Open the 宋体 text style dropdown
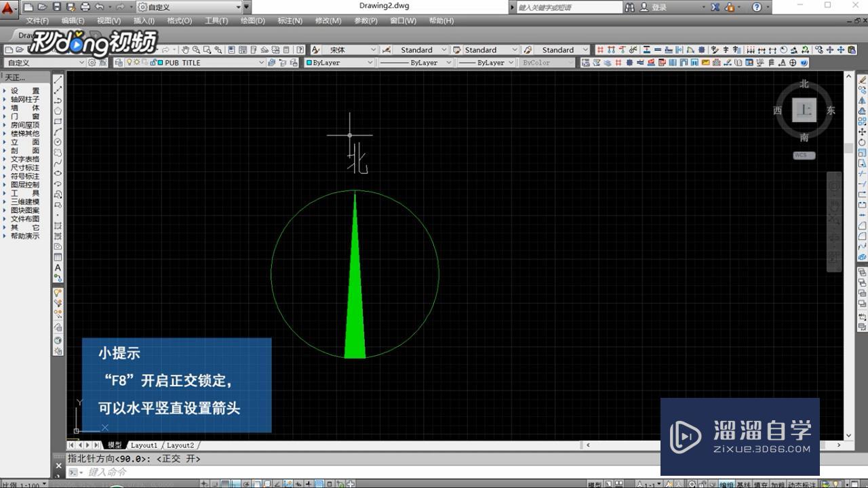This screenshot has width=868, height=488. point(351,49)
